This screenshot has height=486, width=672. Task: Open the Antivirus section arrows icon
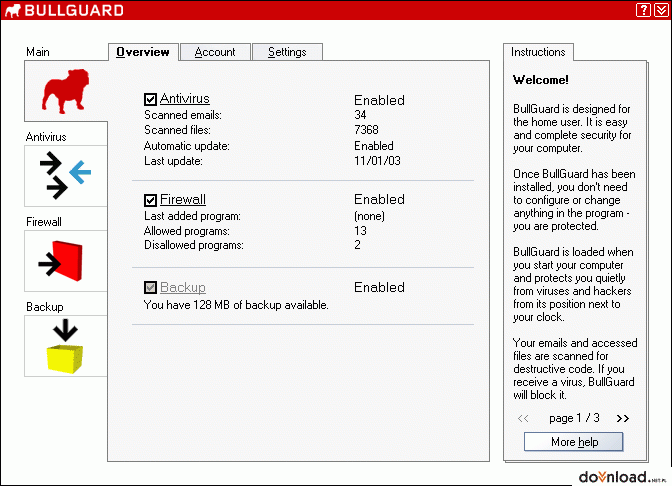66,176
